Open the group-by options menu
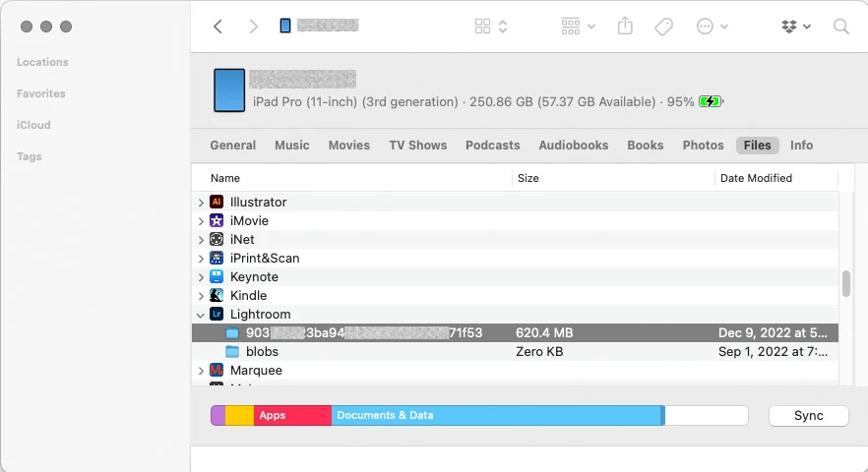 tap(578, 26)
